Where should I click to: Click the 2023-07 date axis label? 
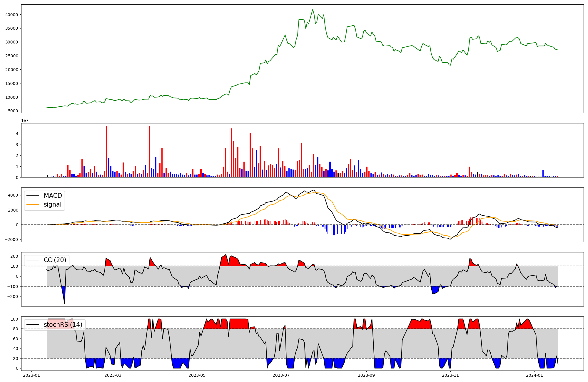[x=281, y=375]
